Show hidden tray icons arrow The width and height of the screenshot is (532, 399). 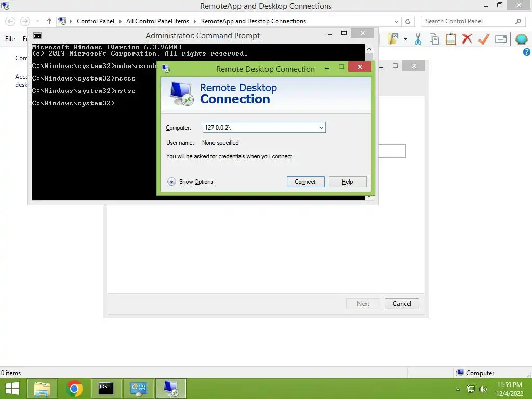[x=458, y=389]
